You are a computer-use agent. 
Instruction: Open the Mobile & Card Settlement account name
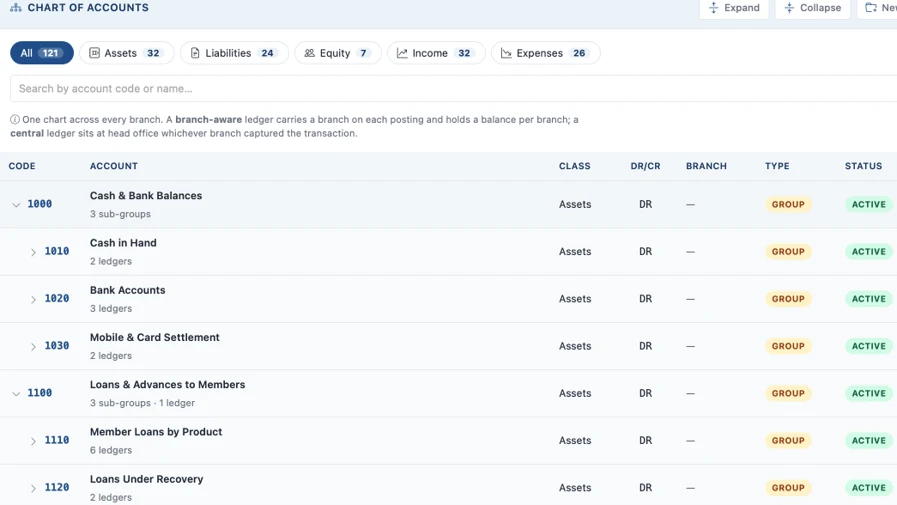tap(154, 337)
